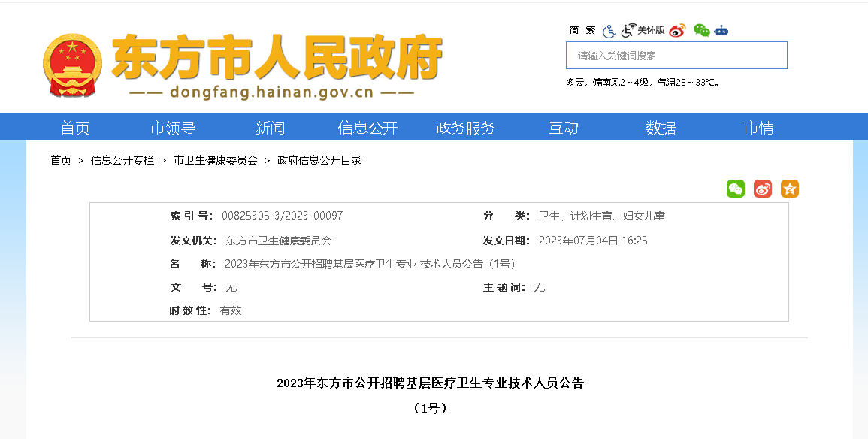Click the weather forecast text

coord(643,83)
